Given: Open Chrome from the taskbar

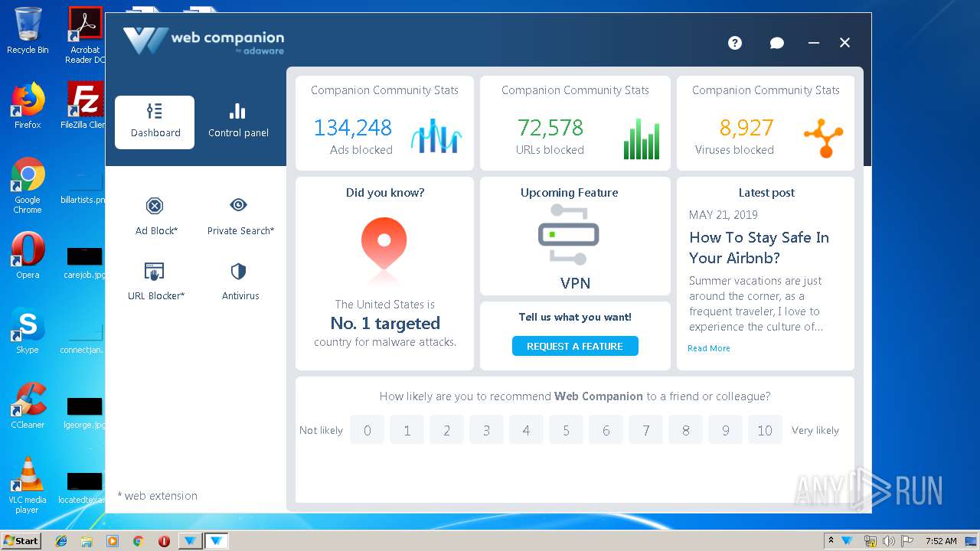Looking at the screenshot, I should [138, 541].
